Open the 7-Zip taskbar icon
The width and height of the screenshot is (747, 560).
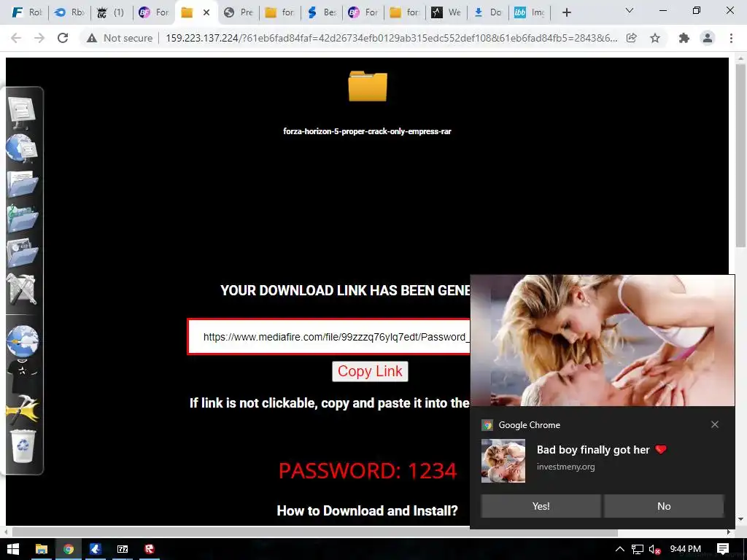[x=123, y=549]
